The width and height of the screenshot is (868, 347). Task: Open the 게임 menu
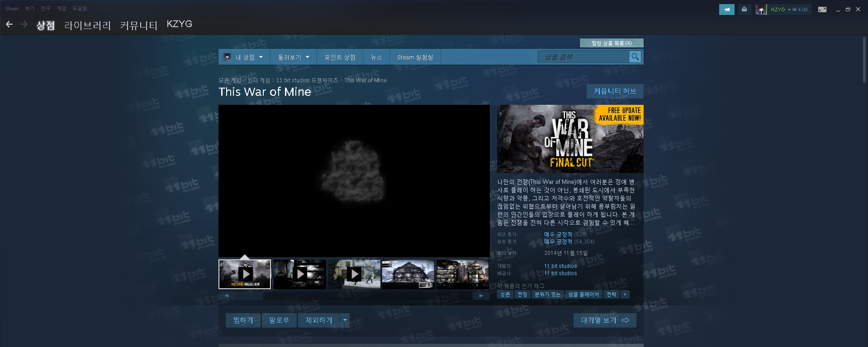pyautogui.click(x=62, y=9)
